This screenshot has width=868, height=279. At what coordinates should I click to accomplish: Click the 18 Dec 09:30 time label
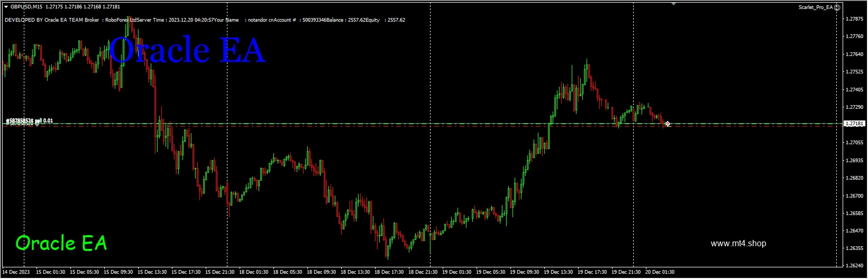(322, 272)
